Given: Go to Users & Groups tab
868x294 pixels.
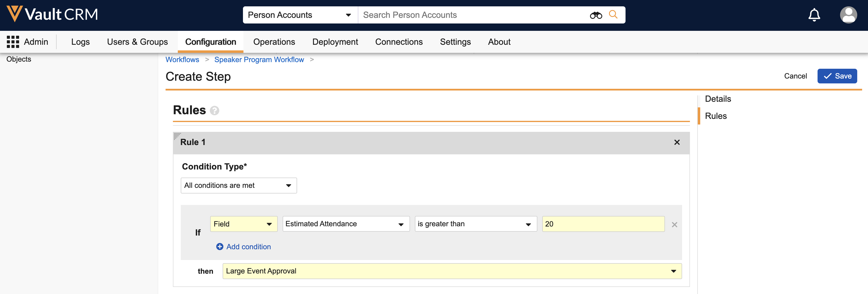Looking at the screenshot, I should pos(137,42).
